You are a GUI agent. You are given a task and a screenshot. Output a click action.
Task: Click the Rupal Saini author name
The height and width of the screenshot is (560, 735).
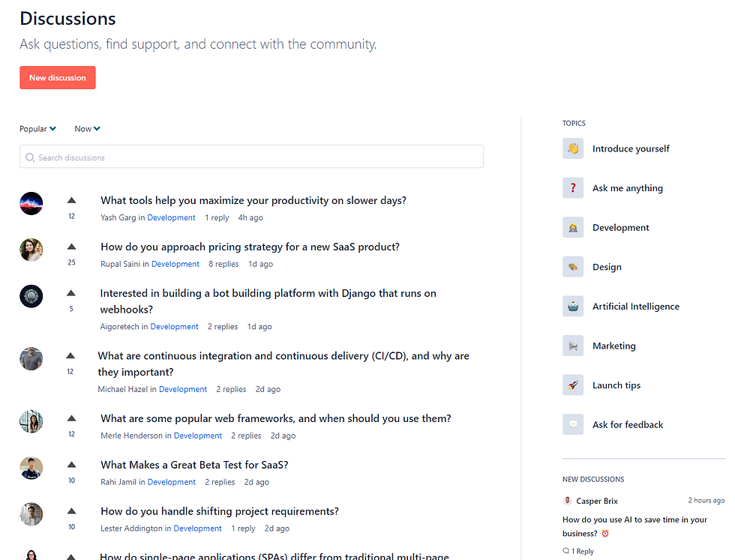pyautogui.click(x=120, y=264)
